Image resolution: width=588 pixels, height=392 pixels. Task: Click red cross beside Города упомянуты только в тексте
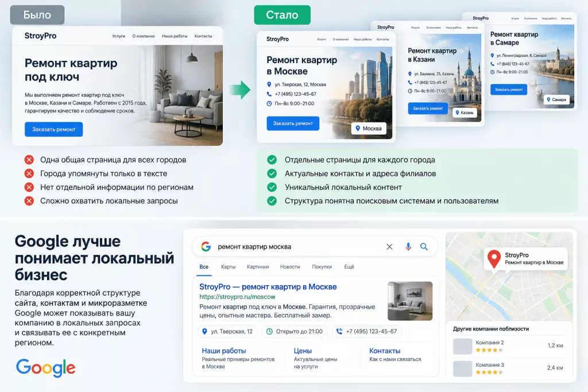(29, 173)
